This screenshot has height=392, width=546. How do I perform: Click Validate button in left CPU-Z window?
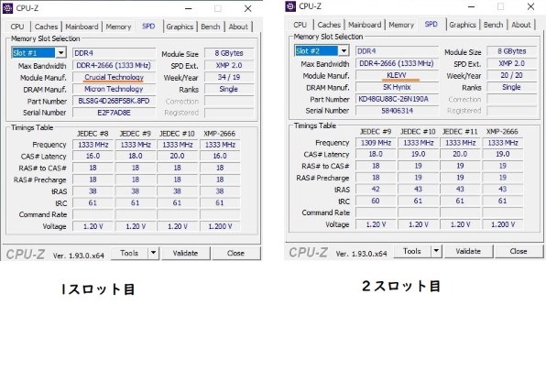186,254
